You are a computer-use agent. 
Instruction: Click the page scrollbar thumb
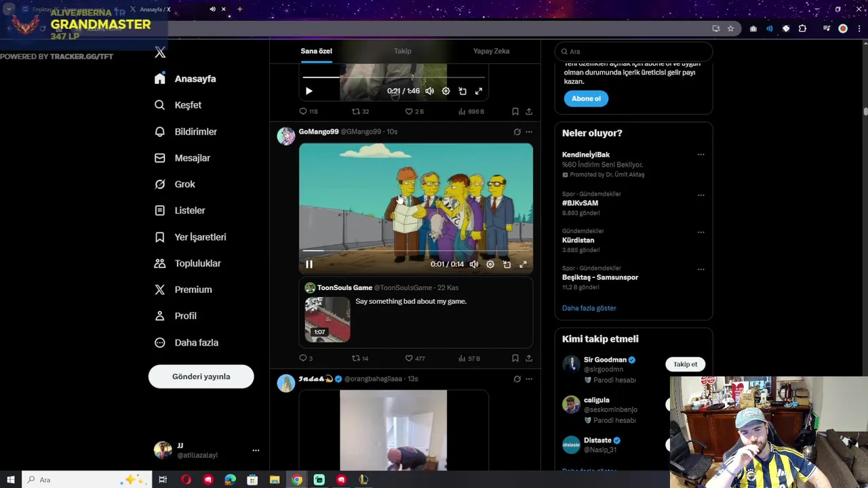pos(865,111)
